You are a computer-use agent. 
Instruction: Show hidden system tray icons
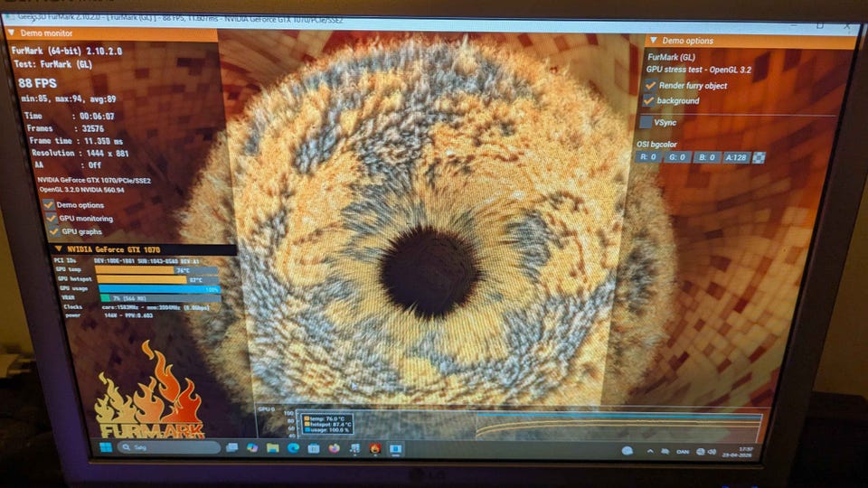click(650, 452)
